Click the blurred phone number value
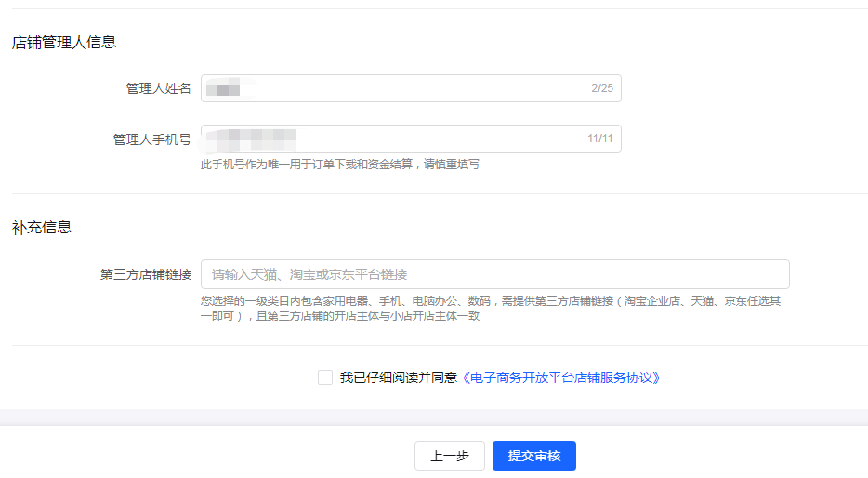868x478 pixels. pyautogui.click(x=251, y=139)
